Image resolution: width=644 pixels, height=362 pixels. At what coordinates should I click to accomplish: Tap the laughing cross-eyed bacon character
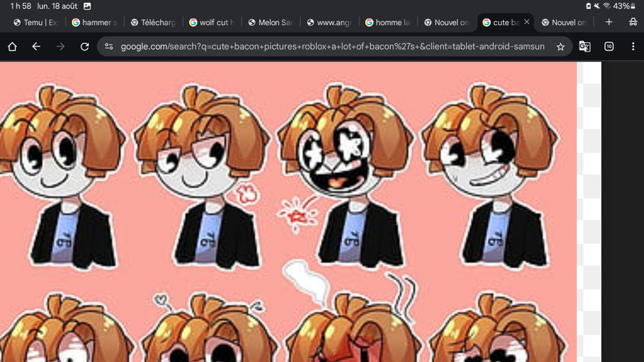point(346,176)
